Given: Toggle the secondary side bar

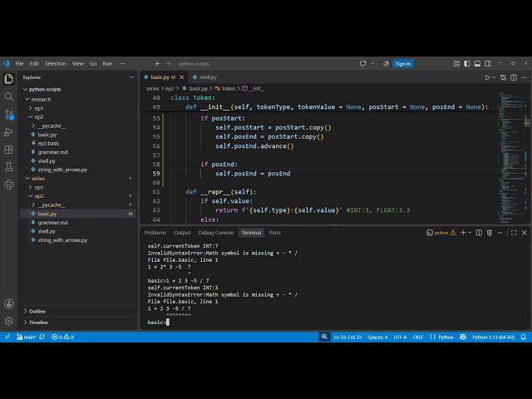Looking at the screenshot, I should tap(488, 63).
